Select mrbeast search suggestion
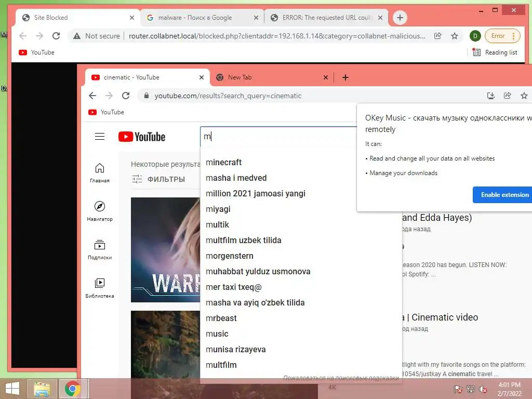This screenshot has height=399, width=532. 301,318
